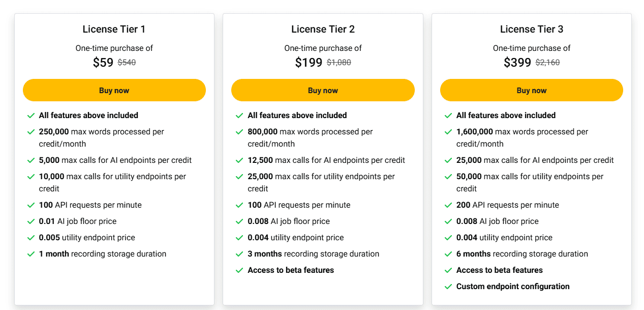Click the $399 price in Tier 3

tap(517, 63)
